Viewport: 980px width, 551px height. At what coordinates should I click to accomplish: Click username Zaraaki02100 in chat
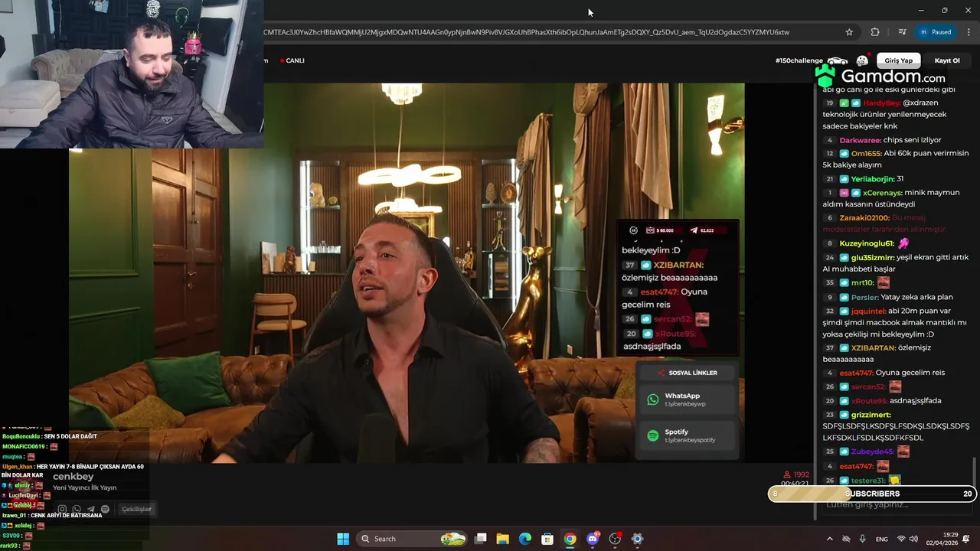(864, 218)
